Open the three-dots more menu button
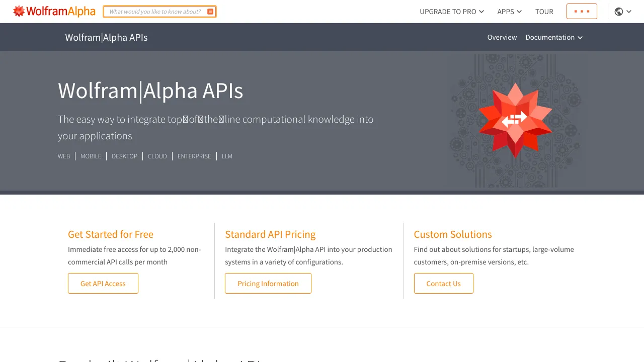Viewport: 644px width, 362px height. 582,11
